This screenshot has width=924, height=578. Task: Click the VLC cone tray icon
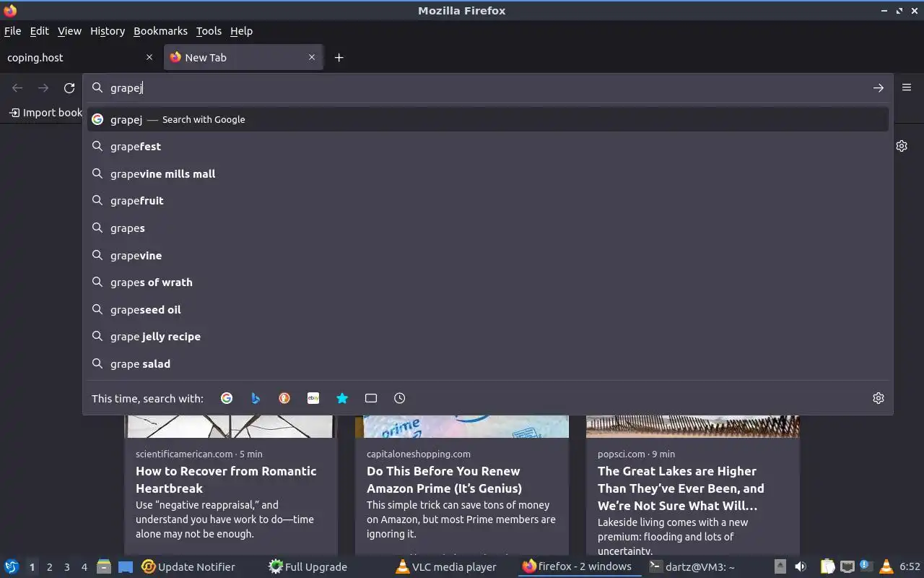pos(886,567)
